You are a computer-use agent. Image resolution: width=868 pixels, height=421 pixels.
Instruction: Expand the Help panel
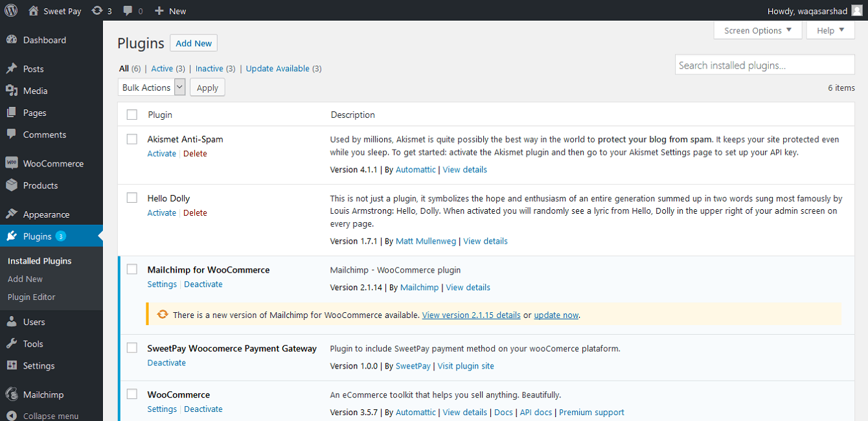(830, 30)
